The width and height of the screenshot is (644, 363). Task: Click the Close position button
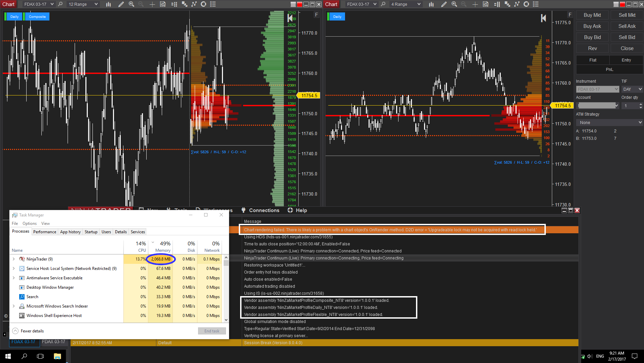coord(627,48)
